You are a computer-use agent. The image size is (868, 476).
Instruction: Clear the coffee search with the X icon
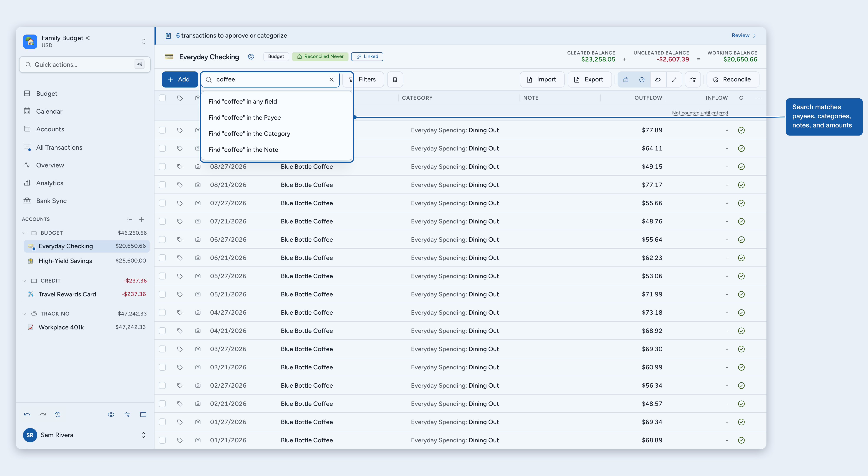click(332, 79)
